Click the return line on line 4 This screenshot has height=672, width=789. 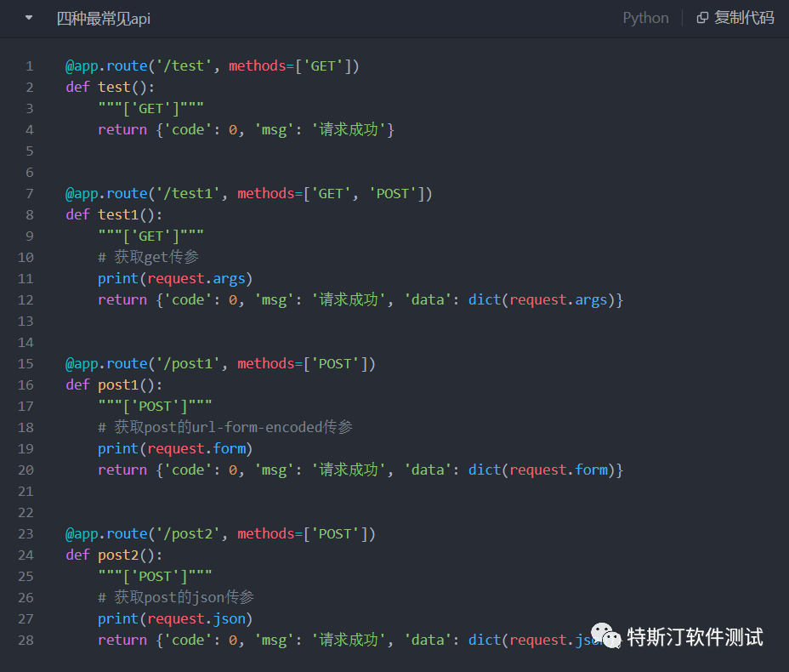(x=246, y=130)
